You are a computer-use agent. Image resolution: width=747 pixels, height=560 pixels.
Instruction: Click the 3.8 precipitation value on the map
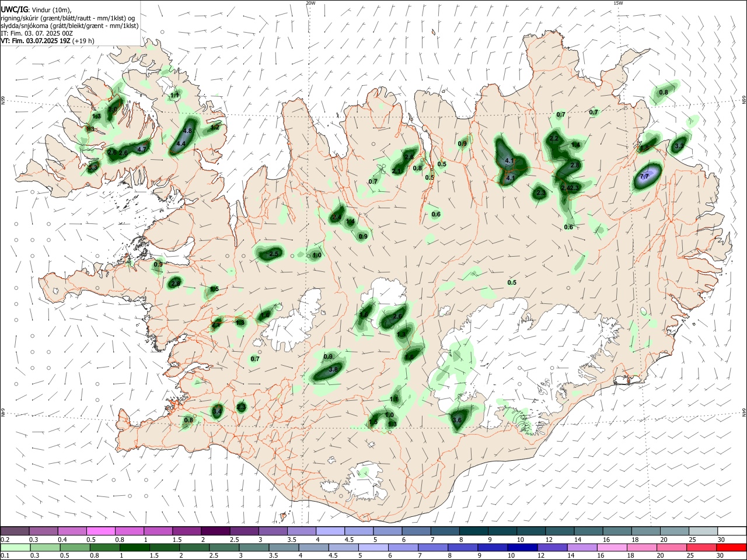tap(334, 369)
